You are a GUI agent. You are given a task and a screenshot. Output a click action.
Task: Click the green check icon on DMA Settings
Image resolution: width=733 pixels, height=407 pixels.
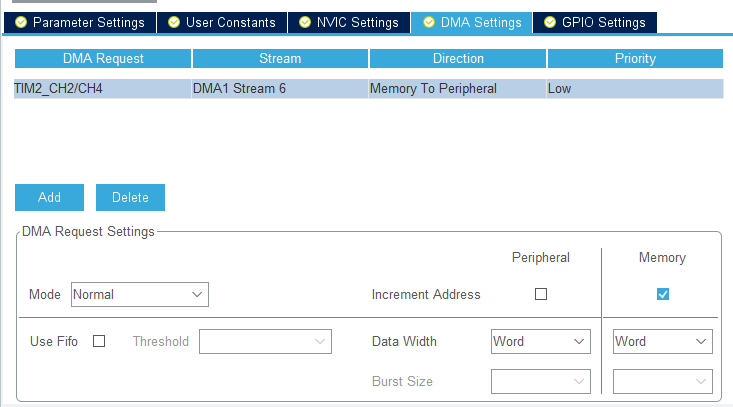pos(429,22)
